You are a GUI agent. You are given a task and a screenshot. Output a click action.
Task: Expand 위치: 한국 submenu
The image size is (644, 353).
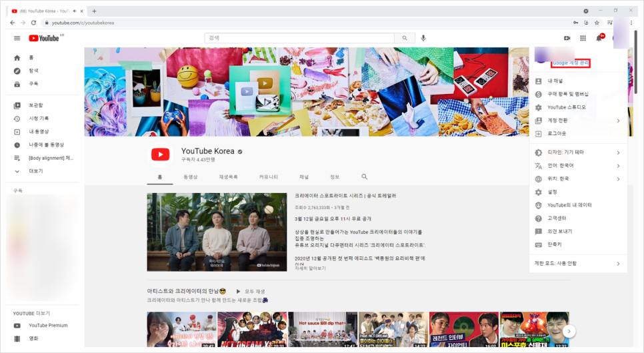pos(578,179)
